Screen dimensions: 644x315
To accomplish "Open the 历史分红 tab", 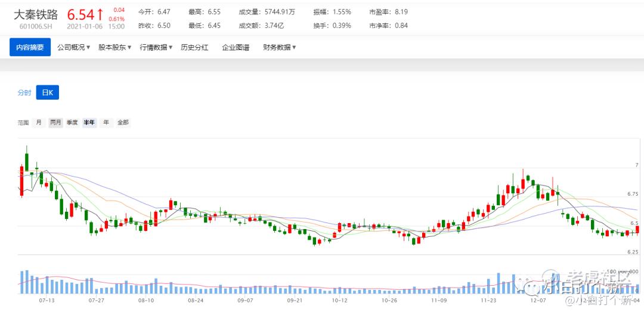I will pos(194,47).
